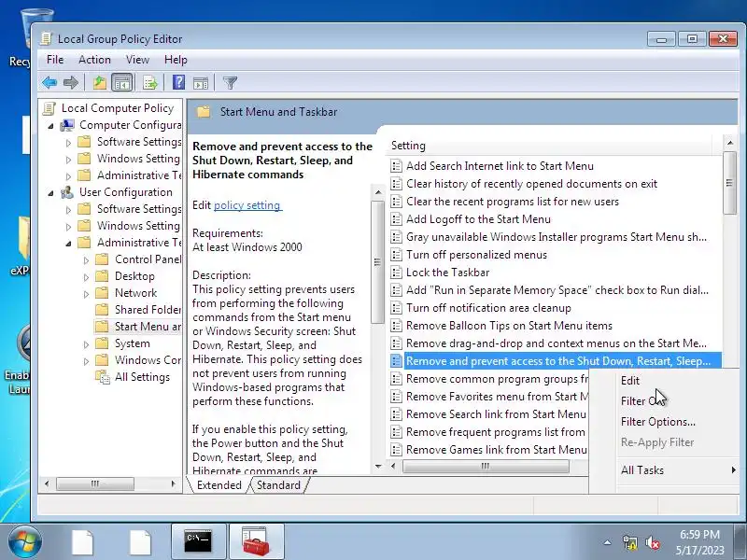Select 'Remove Balloon Tips on Start Menu items'

pos(509,326)
